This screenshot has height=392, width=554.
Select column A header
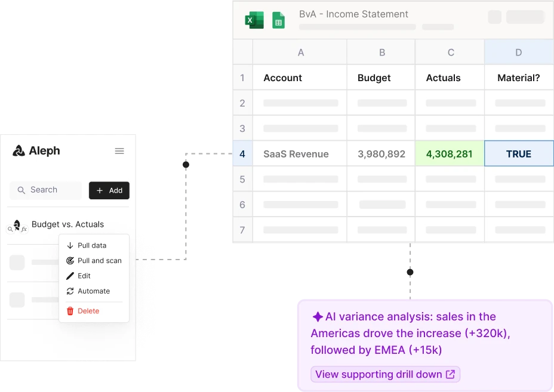300,53
